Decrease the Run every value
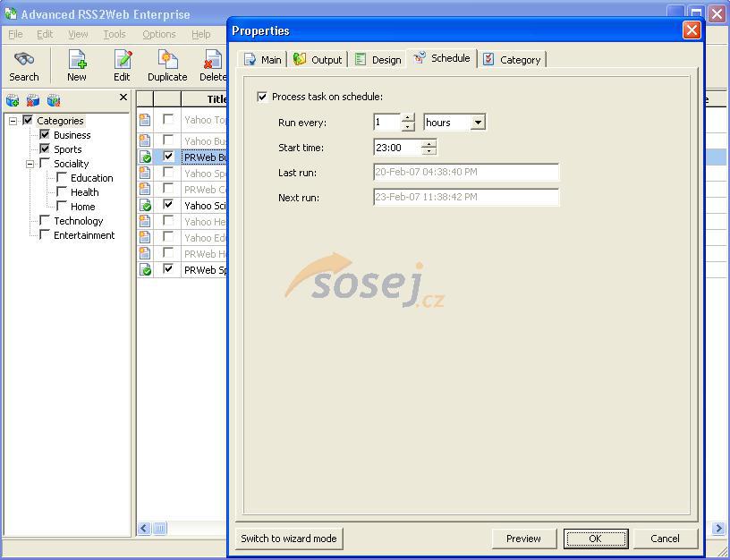730x560 pixels. (x=408, y=126)
